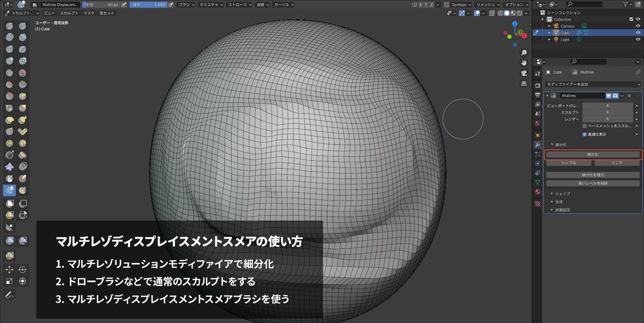Open the Render properties tab icon

click(538, 85)
